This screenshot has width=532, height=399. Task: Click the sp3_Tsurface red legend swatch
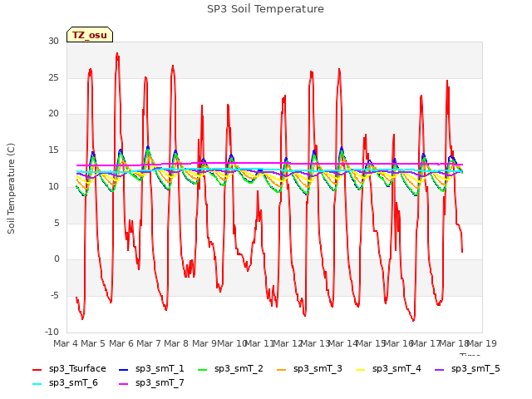pyautogui.click(x=37, y=369)
